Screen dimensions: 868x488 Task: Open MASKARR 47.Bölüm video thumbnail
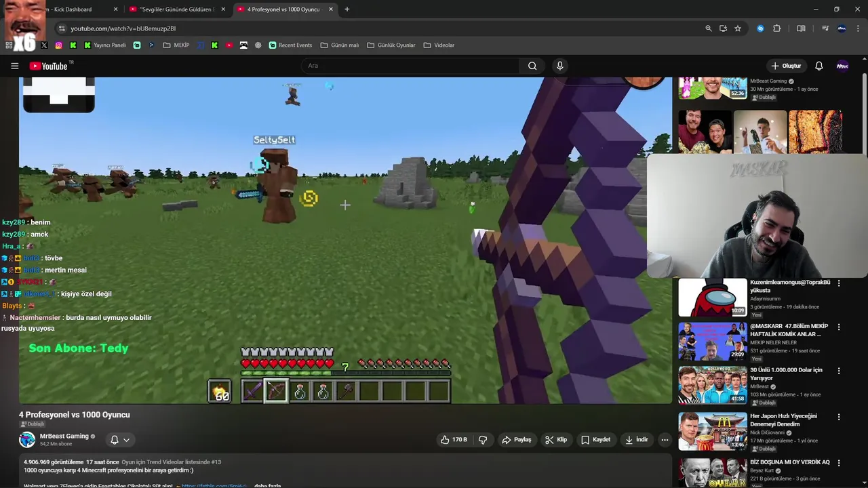tap(713, 341)
